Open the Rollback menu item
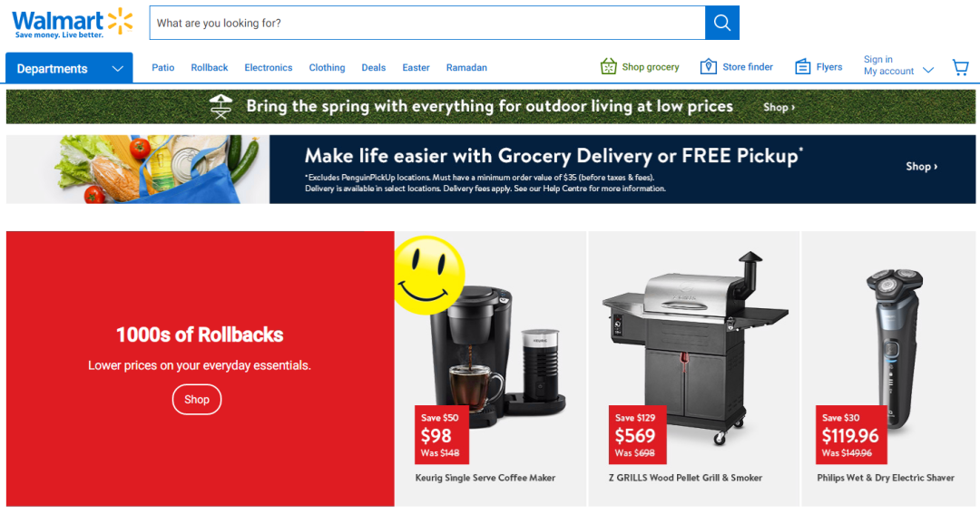The width and height of the screenshot is (980, 514). pos(210,67)
